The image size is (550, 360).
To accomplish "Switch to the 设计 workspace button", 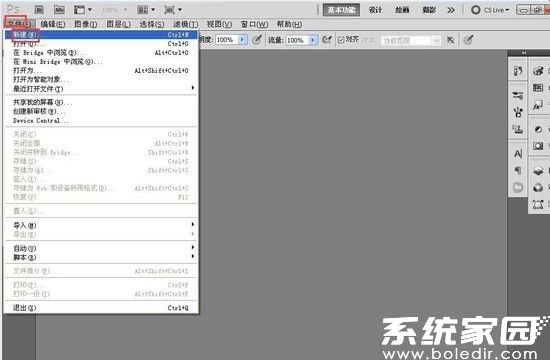I will (x=375, y=10).
